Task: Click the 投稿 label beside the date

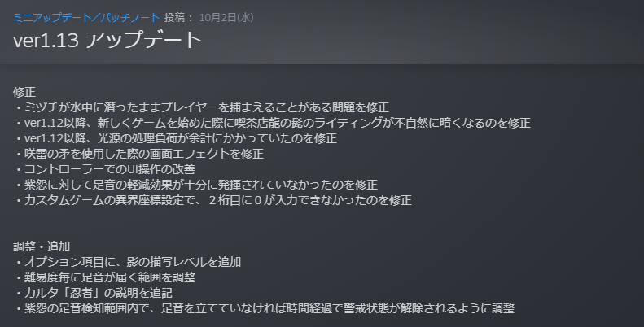Action: pyautogui.click(x=179, y=17)
